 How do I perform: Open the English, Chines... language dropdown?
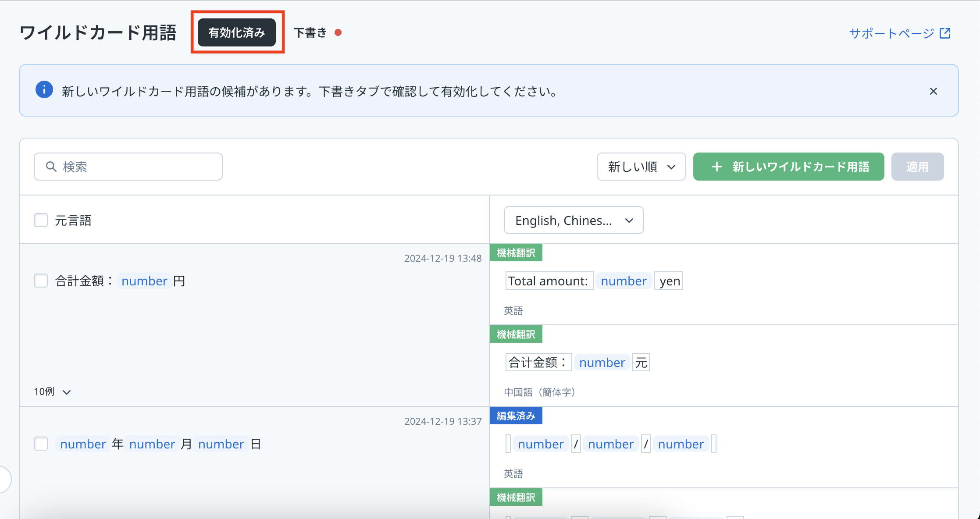[573, 220]
